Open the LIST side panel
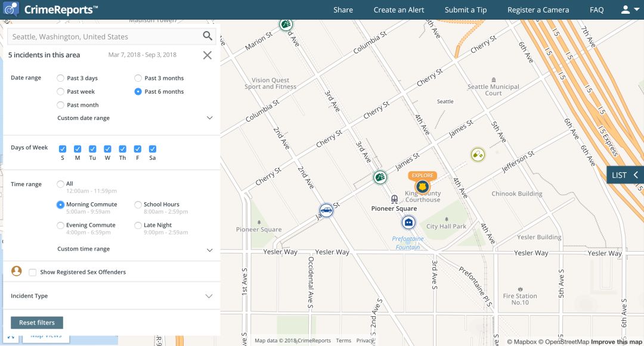 [x=625, y=175]
